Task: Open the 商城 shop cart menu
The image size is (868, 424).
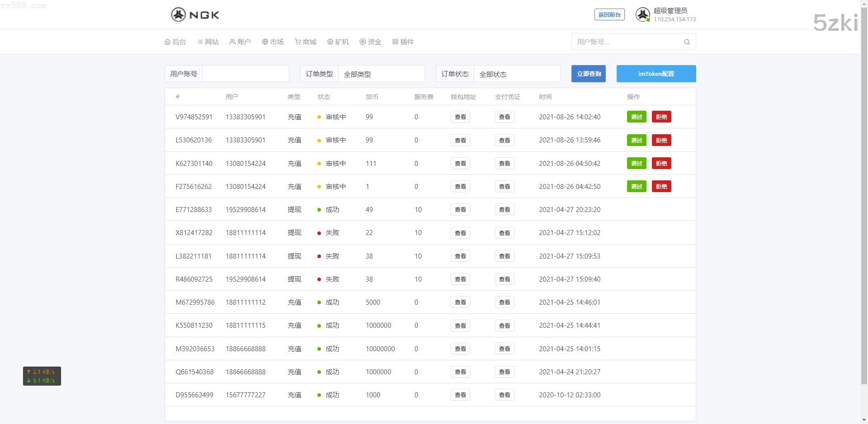Action: click(306, 42)
